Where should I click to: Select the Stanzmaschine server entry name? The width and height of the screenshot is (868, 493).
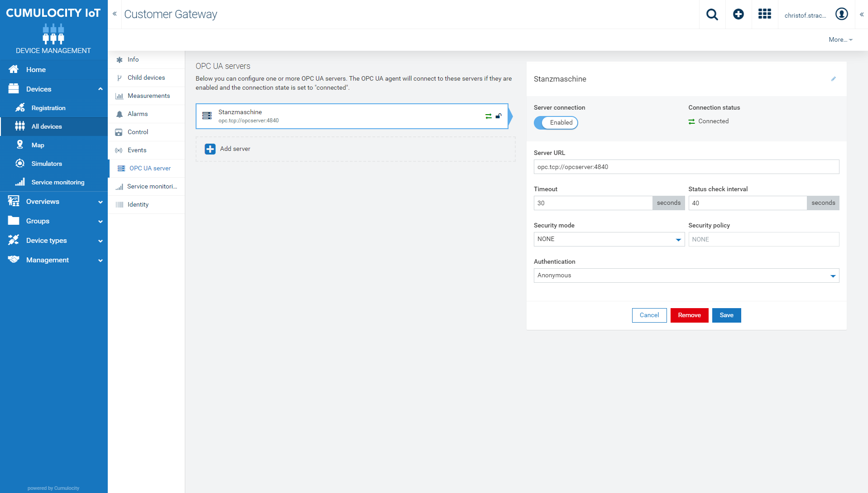point(240,112)
